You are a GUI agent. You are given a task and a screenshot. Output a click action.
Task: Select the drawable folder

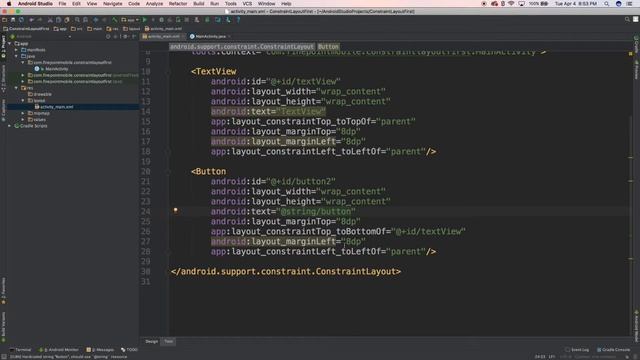coord(42,94)
